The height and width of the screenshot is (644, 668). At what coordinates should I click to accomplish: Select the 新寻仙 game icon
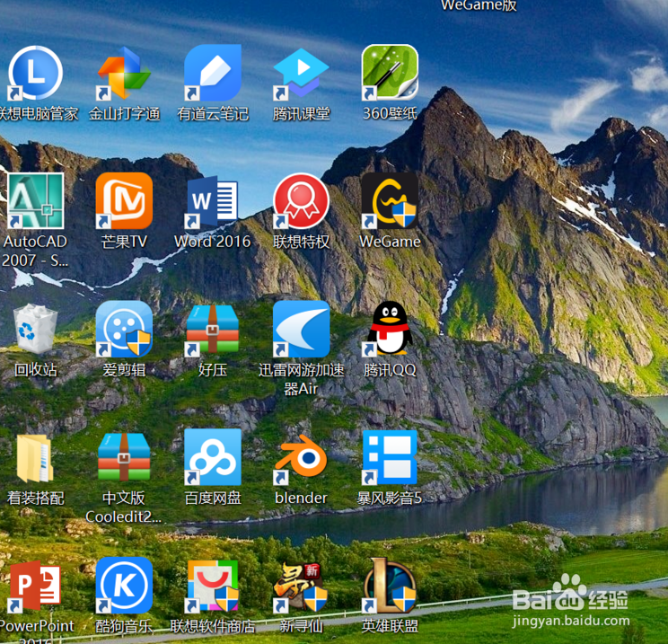(301, 586)
